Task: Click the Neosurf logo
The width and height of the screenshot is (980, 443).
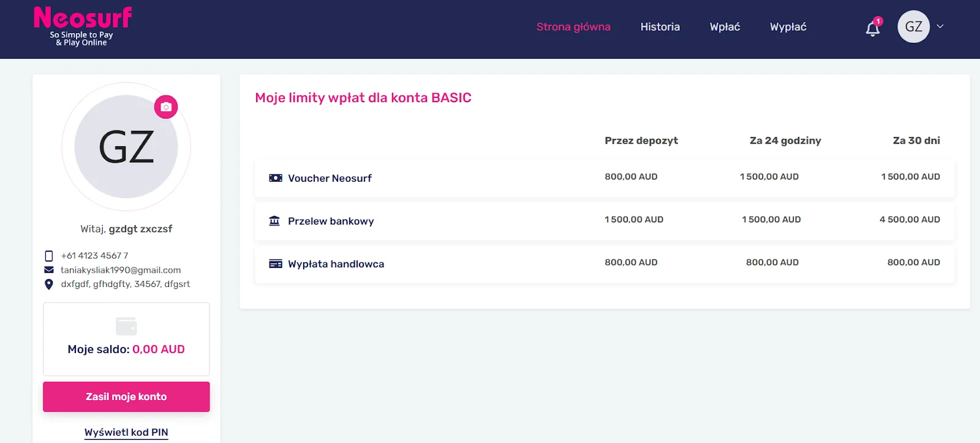Action: tap(83, 26)
